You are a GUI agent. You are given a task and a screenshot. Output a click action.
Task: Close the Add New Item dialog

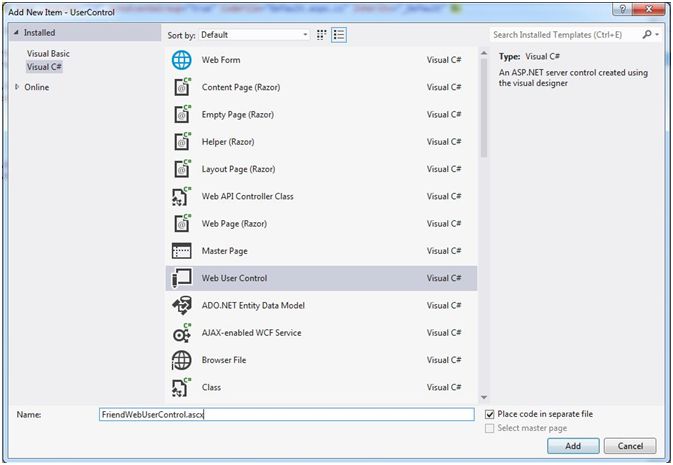pos(649,9)
